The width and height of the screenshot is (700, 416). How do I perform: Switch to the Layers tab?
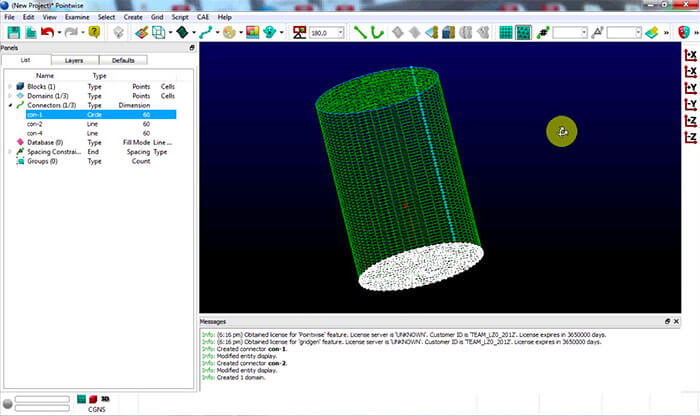click(x=74, y=60)
